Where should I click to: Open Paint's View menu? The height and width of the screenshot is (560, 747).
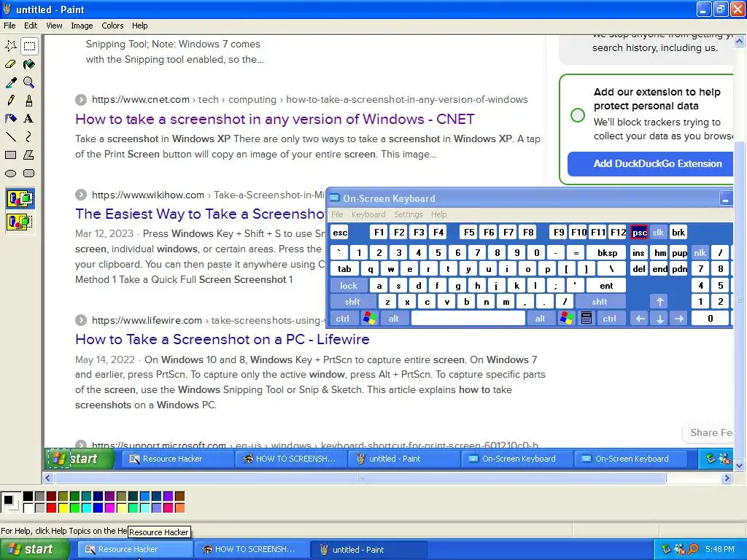[x=54, y=26]
